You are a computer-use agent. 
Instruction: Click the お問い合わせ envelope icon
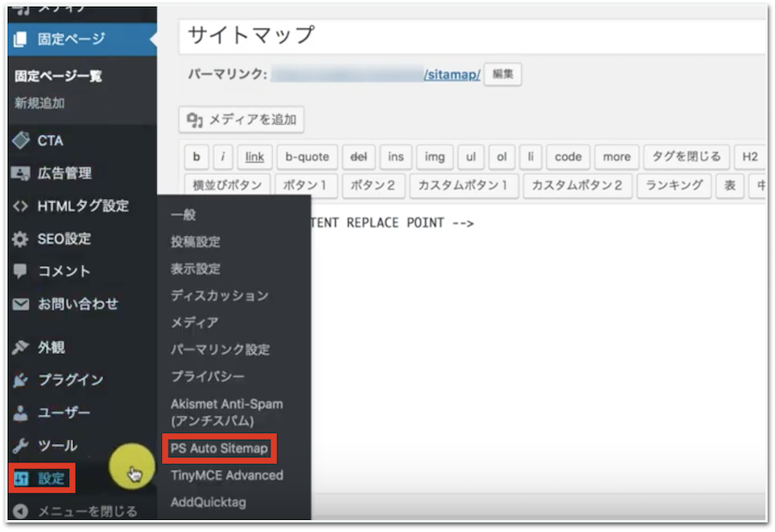coord(21,304)
